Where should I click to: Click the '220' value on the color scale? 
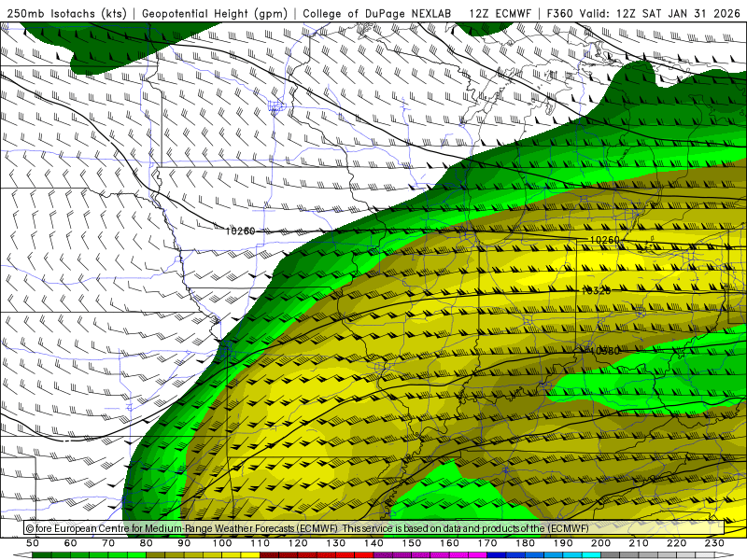tap(677, 543)
